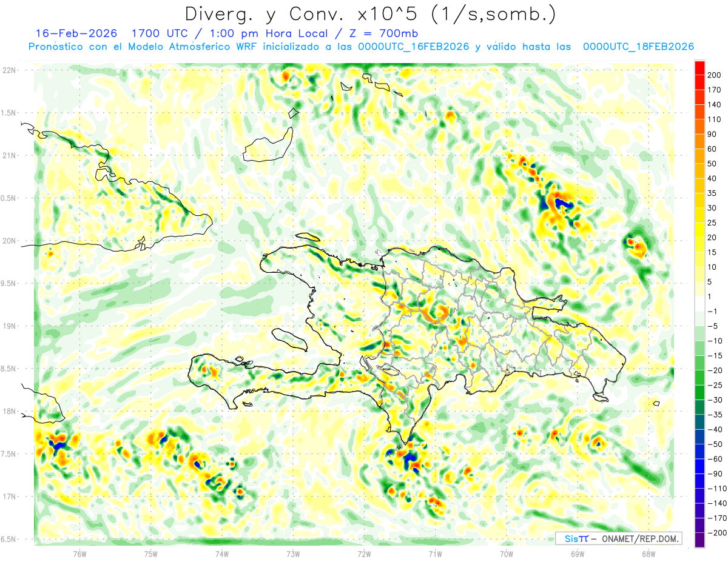Click the "22N" latitude label
Screen dimensions: 728x562
[x=9, y=70]
